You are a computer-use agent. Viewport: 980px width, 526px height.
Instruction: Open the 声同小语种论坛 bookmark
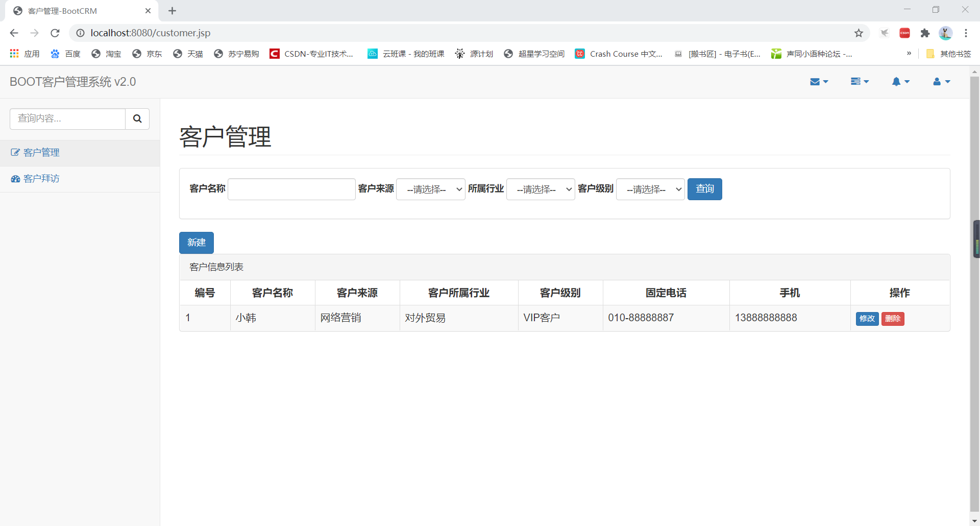point(812,54)
